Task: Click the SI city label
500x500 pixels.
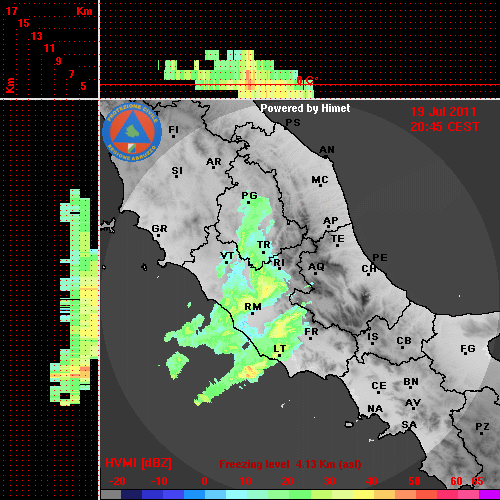Action: 177,171
